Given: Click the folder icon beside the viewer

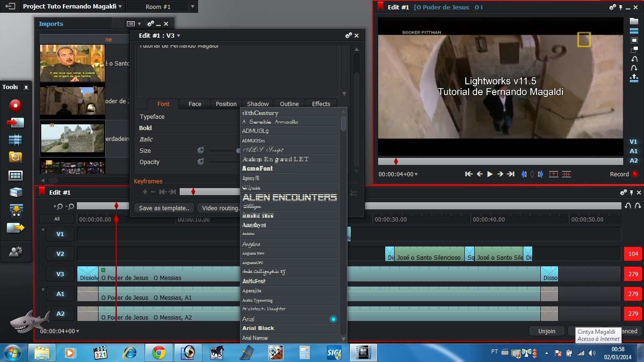Looking at the screenshot, I should point(634,21).
